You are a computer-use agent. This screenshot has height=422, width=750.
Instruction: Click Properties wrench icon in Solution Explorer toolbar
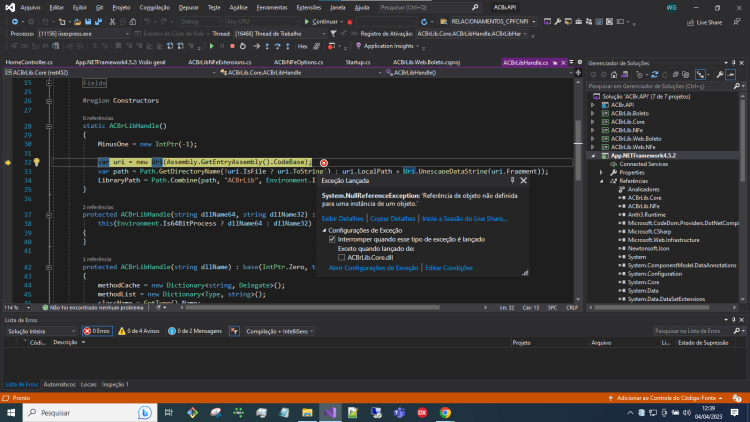[720, 75]
